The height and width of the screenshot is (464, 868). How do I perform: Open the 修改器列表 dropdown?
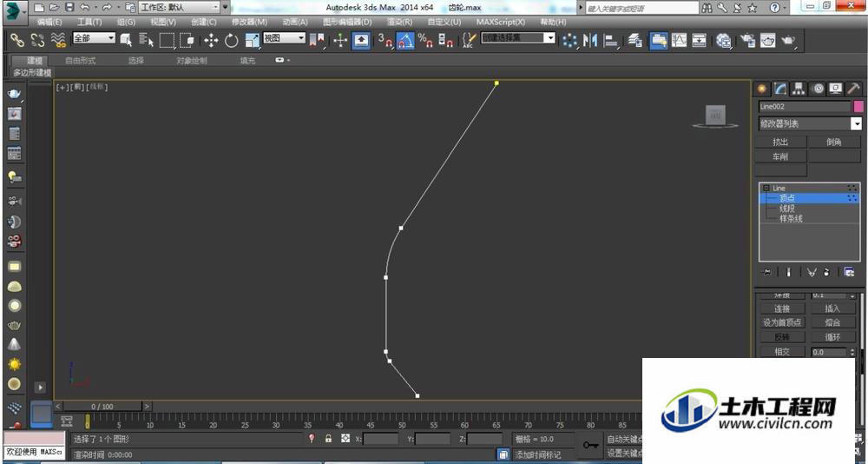811,123
